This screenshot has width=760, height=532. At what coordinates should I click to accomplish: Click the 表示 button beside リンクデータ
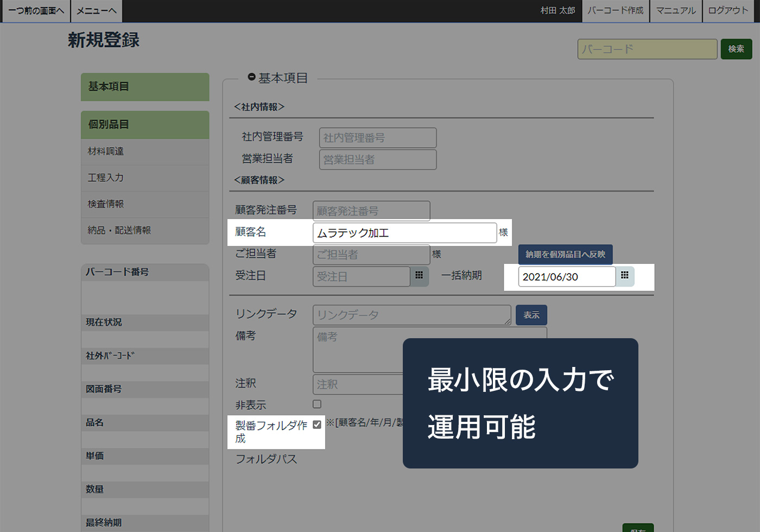pyautogui.click(x=531, y=315)
